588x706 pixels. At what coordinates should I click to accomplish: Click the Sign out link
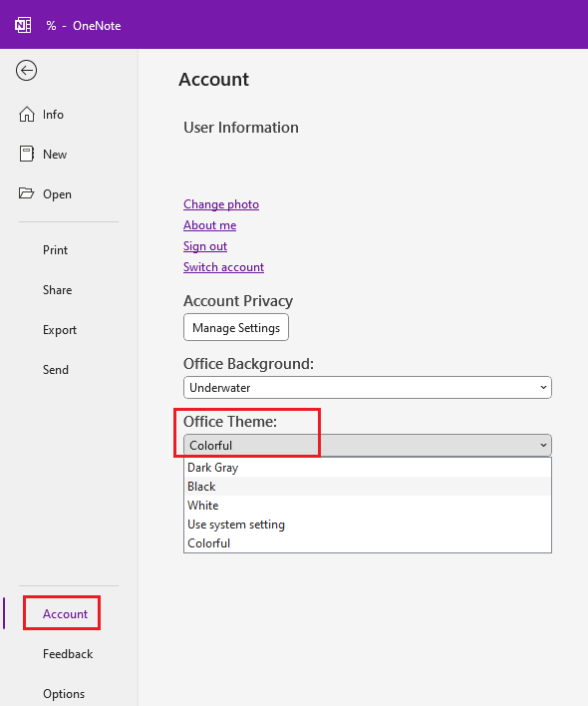pyautogui.click(x=205, y=246)
